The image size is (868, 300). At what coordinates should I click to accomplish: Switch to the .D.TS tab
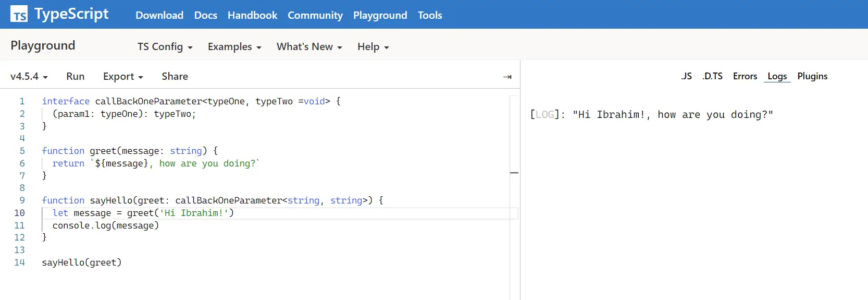[x=712, y=76]
